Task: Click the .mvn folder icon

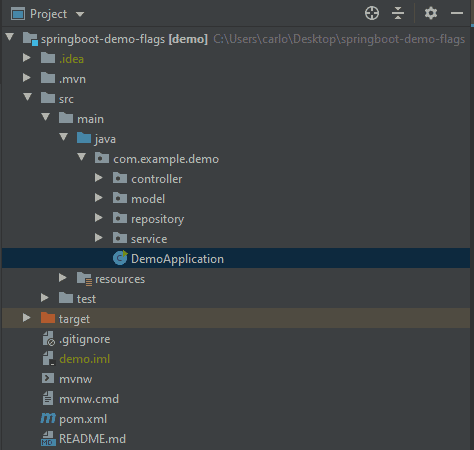Action: pos(48,78)
